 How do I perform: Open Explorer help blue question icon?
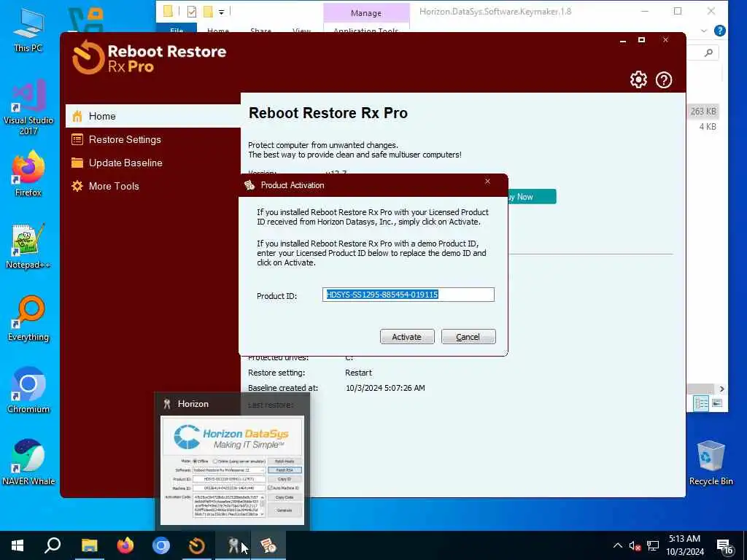[720, 31]
